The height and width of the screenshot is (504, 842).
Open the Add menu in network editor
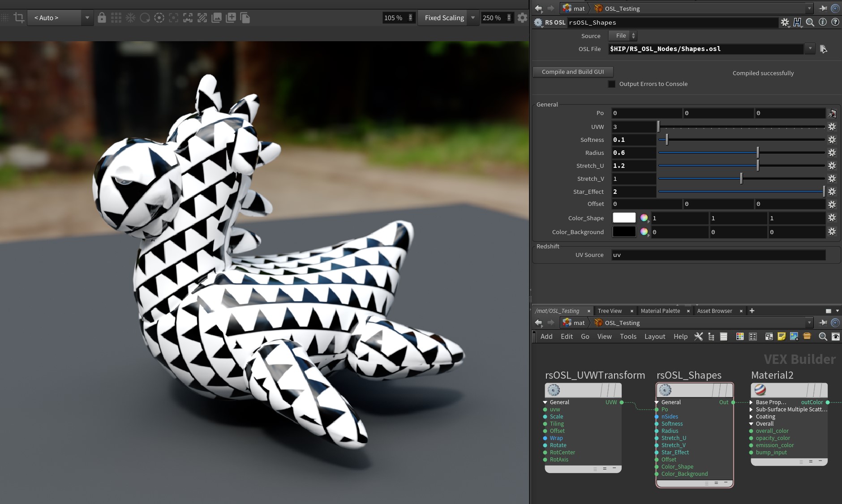pos(546,337)
